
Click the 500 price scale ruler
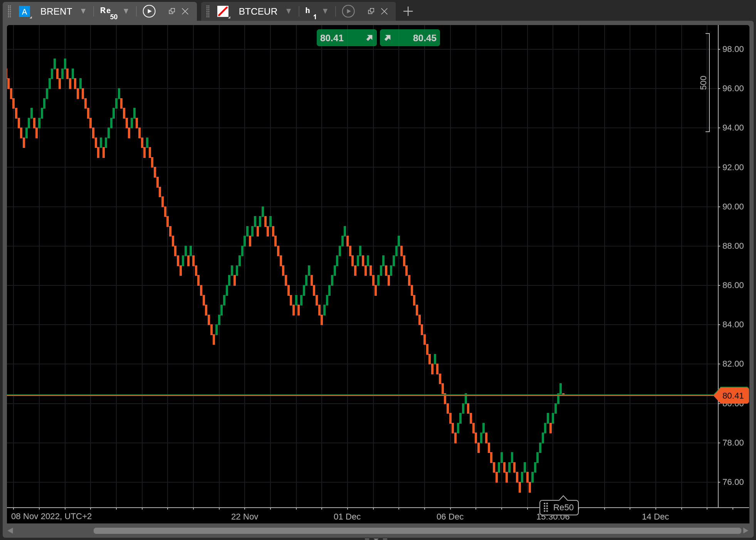pyautogui.click(x=705, y=82)
